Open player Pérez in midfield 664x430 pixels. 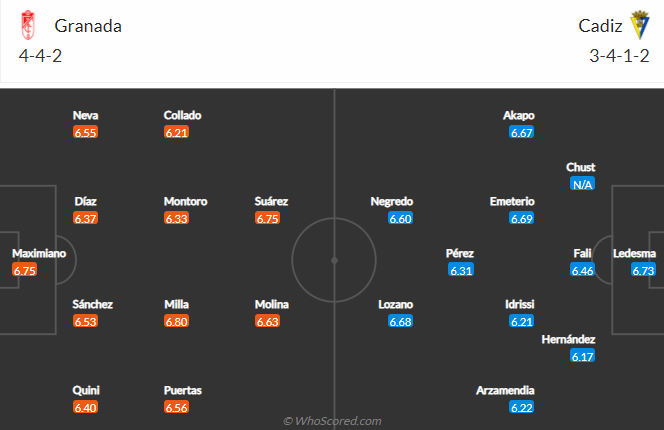[460, 253]
